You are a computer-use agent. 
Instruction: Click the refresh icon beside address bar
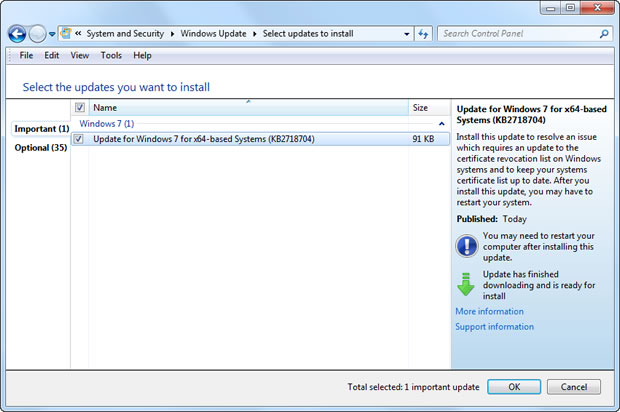pos(425,33)
